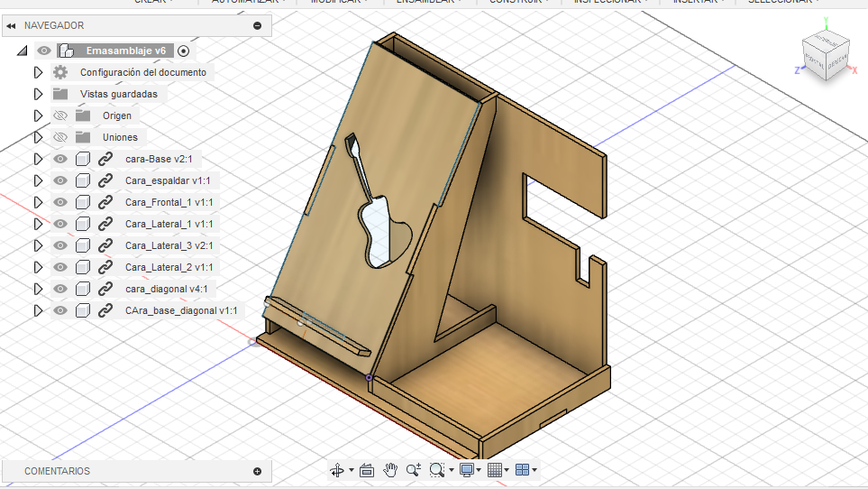Expand the Vistas guardadas folder
Image resolution: width=868 pixels, height=489 pixels.
coord(38,94)
